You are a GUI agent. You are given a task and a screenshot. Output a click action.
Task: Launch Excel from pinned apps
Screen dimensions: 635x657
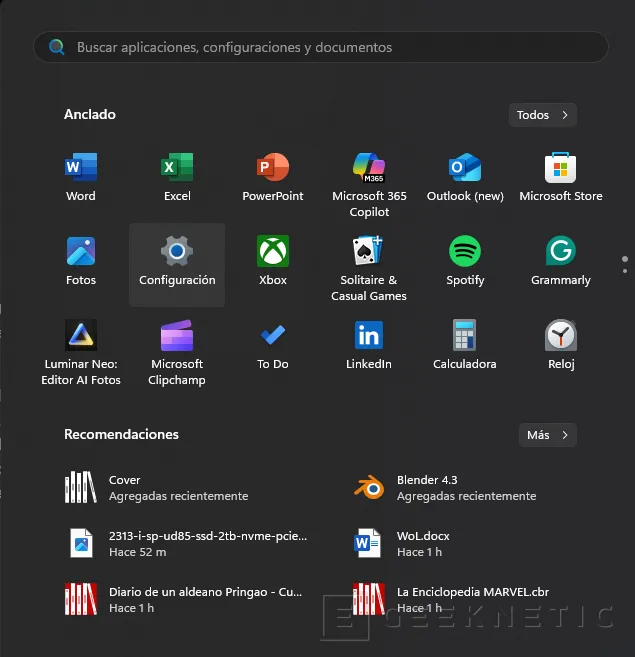coord(177,178)
